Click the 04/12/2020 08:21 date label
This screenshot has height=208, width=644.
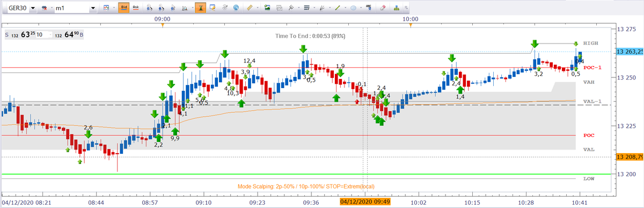(27, 202)
